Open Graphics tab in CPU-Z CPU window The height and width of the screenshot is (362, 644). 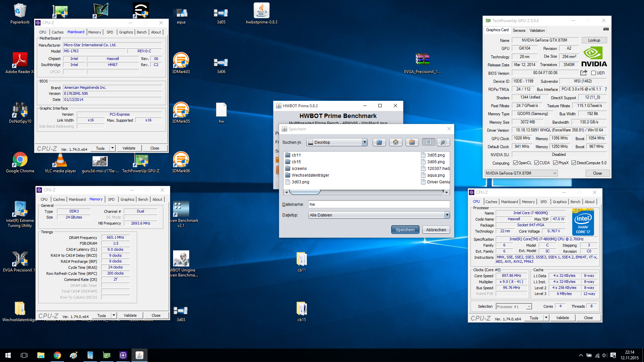pos(559,202)
